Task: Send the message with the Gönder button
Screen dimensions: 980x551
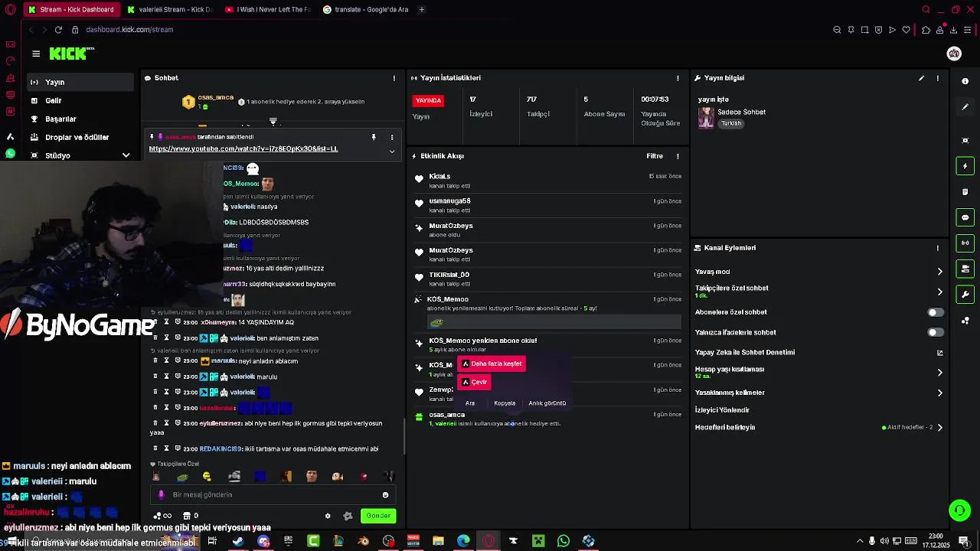Action: point(378,516)
